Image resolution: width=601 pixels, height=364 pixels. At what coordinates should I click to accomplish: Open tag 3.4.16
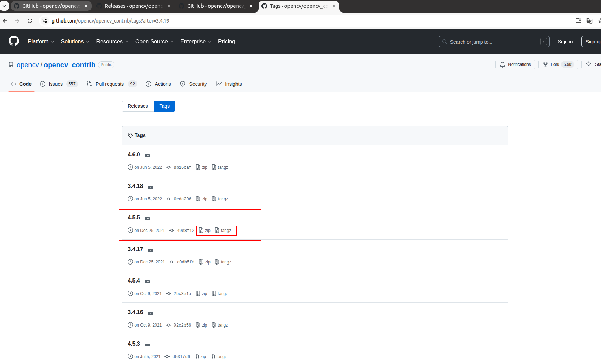[135, 312]
